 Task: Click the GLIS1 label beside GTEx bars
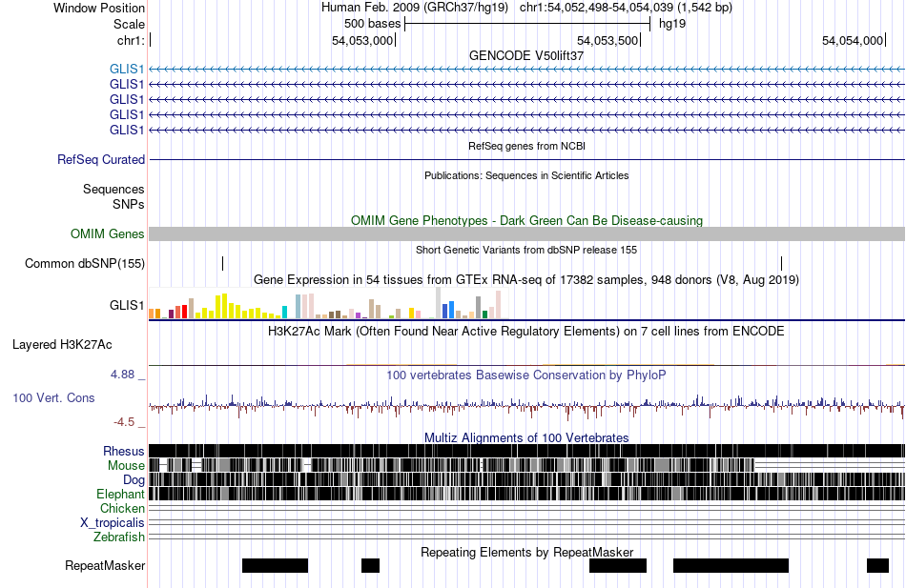click(127, 305)
